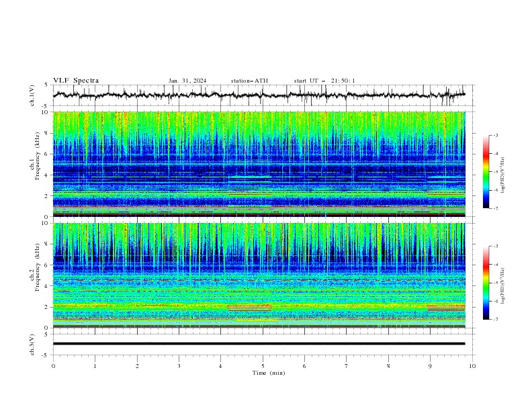Click the "start UT = 21:50:1" text

coord(324,81)
